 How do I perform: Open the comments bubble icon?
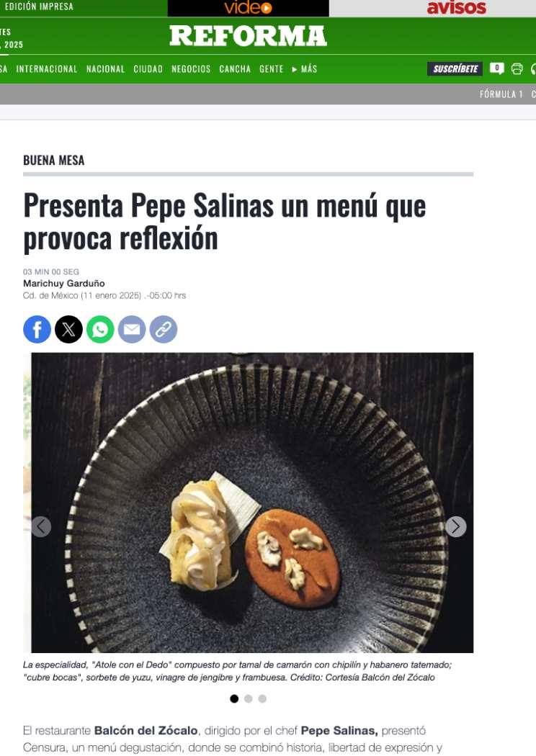[x=497, y=68]
